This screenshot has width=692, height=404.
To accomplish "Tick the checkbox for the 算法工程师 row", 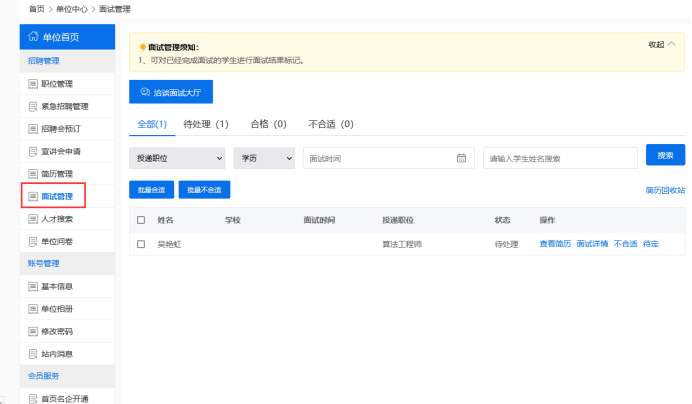I will tap(141, 244).
